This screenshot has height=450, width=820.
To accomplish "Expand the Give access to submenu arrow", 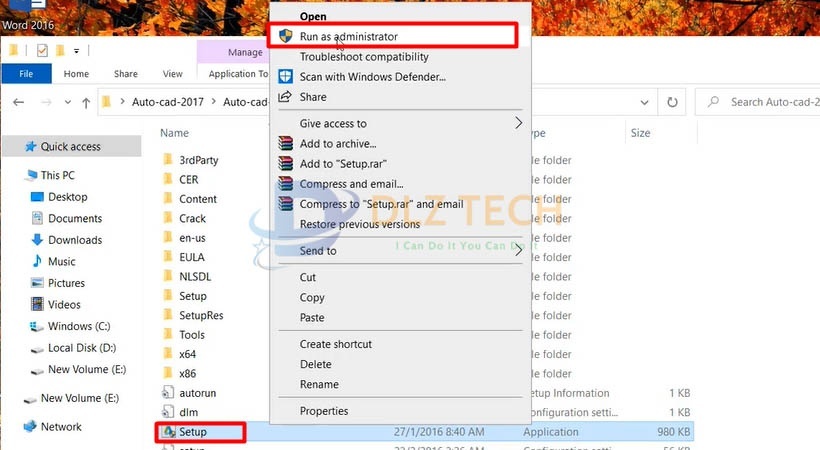I will pyautogui.click(x=518, y=124).
